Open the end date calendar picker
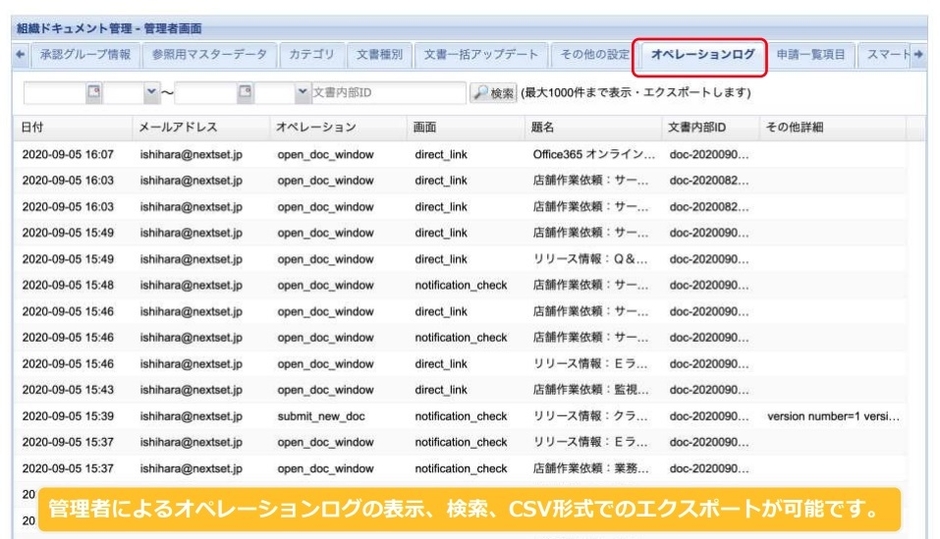 [245, 92]
